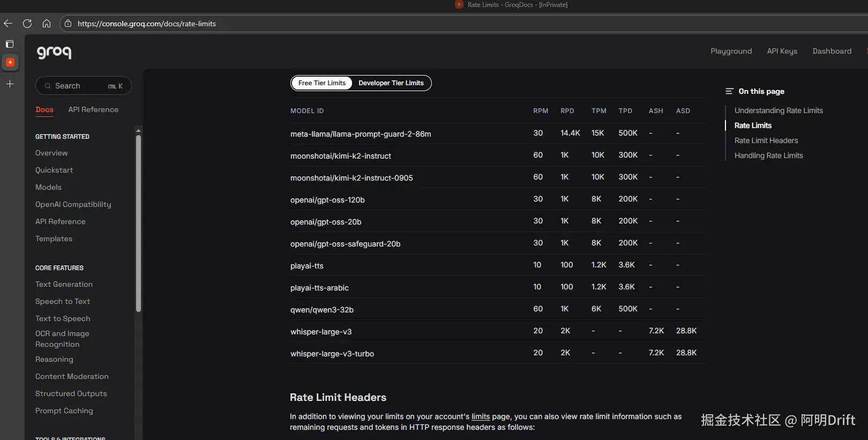
Task: Open API Keys in top navigation
Action: [x=782, y=51]
